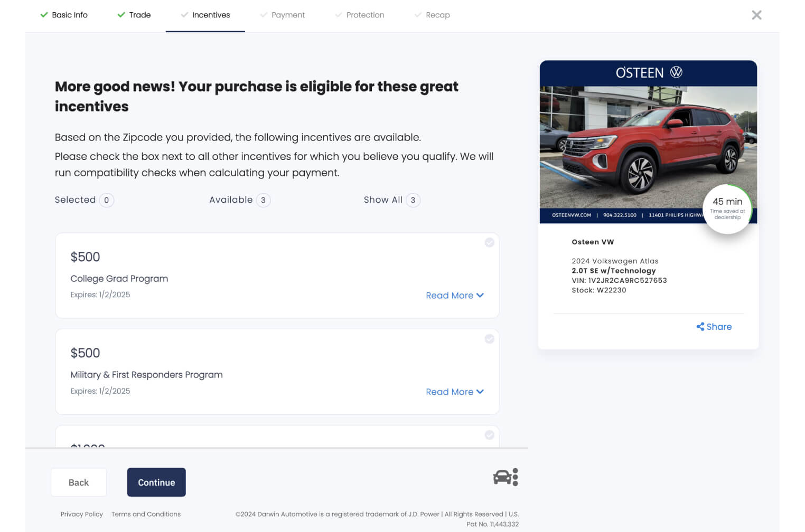Image resolution: width=805 pixels, height=532 pixels.
Task: Click the Volkswagen logo in Osteen banner
Action: [676, 72]
